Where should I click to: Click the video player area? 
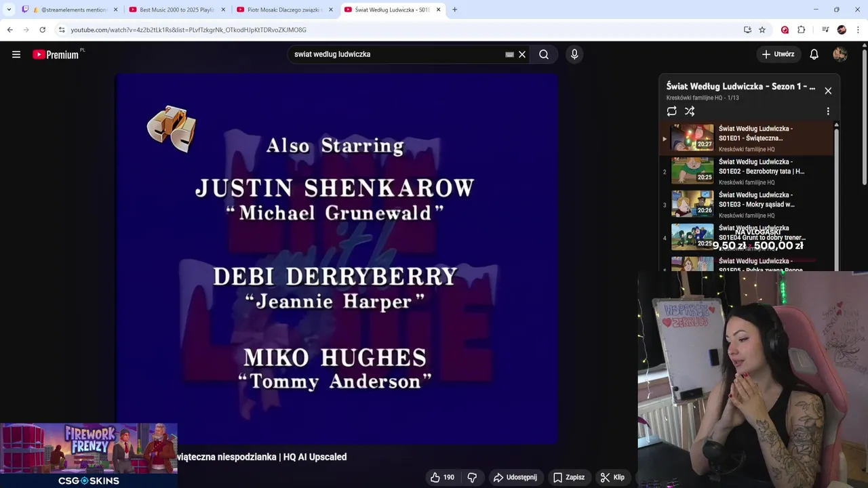tap(337, 258)
